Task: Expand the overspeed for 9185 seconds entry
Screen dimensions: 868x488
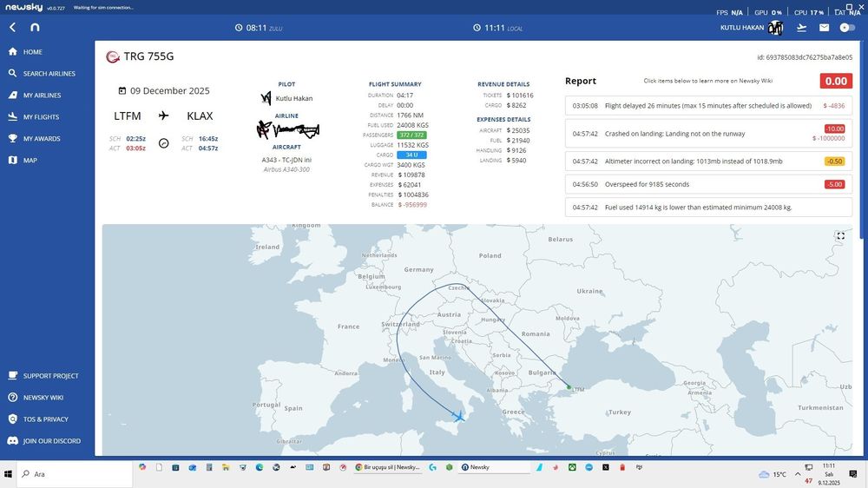Action: [x=707, y=184]
